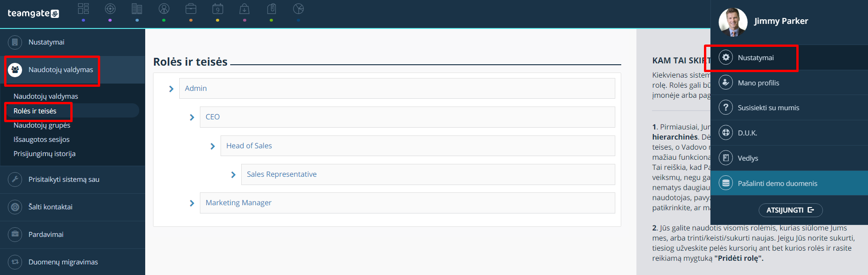Select the Marketing Manager role row
Screen dimensions: 868x275
coord(408,203)
